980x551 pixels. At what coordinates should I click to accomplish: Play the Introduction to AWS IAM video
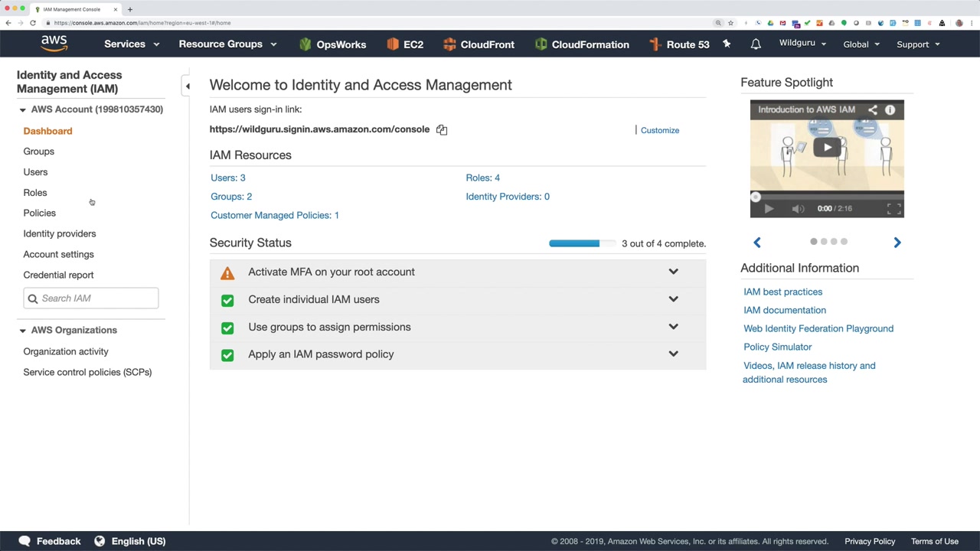pos(827,147)
